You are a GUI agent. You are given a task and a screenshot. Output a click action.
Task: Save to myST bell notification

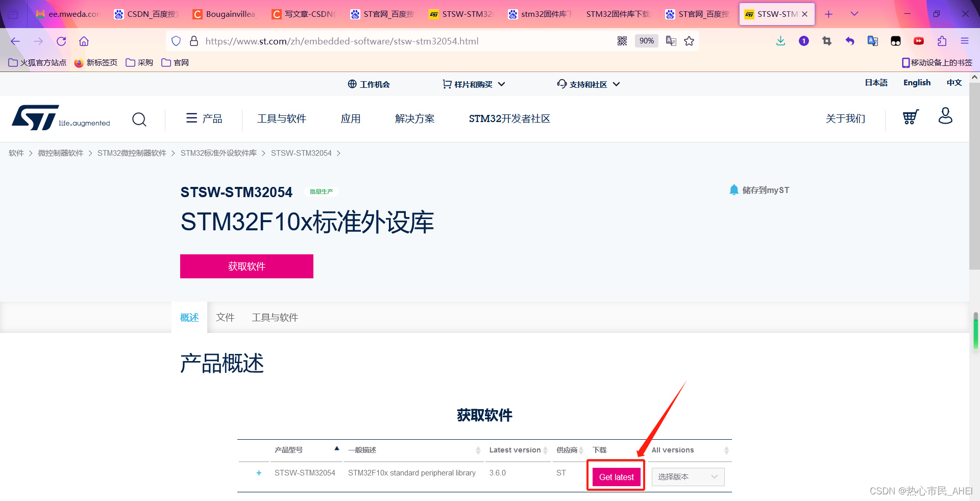tap(759, 190)
